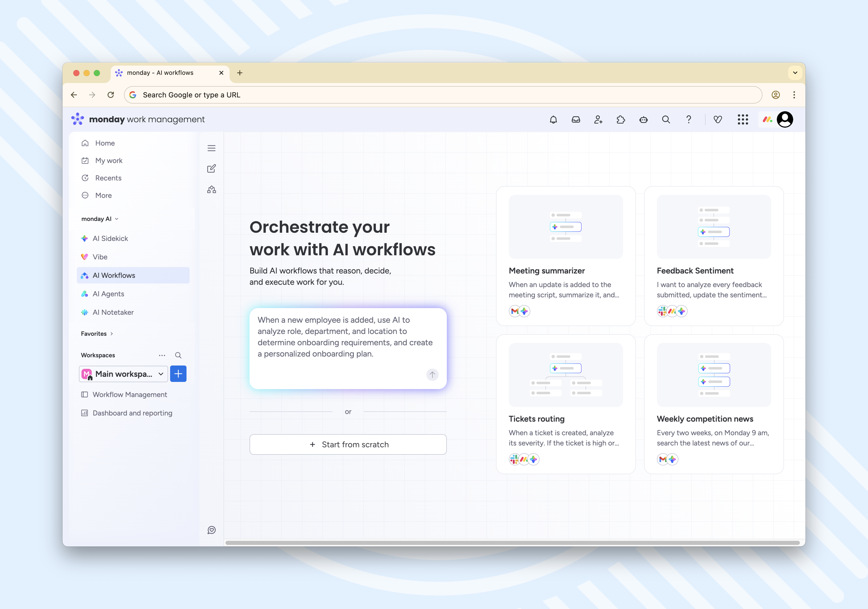Viewport: 868px width, 609px height.
Task: Click the Start from scratch button
Action: 348,444
